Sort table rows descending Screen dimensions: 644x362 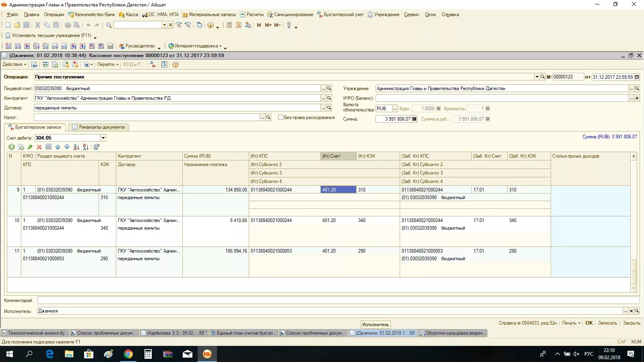86,147
